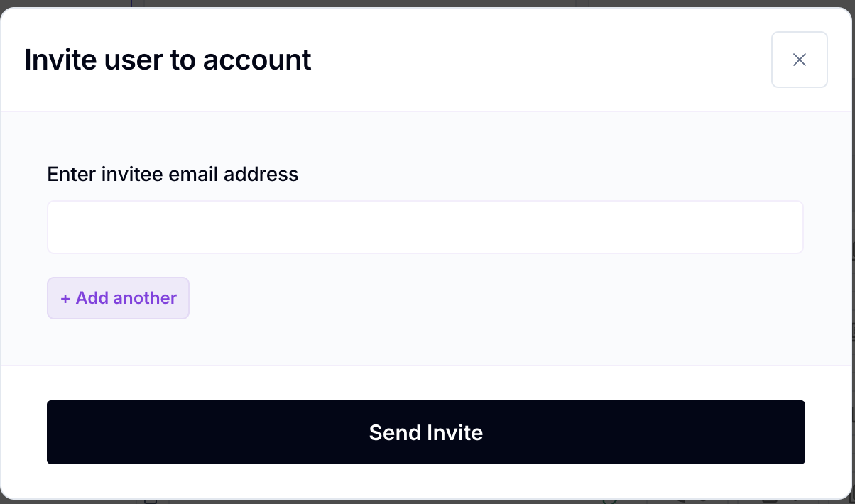
Task: Click the Invite user to account heading
Action: click(x=168, y=60)
